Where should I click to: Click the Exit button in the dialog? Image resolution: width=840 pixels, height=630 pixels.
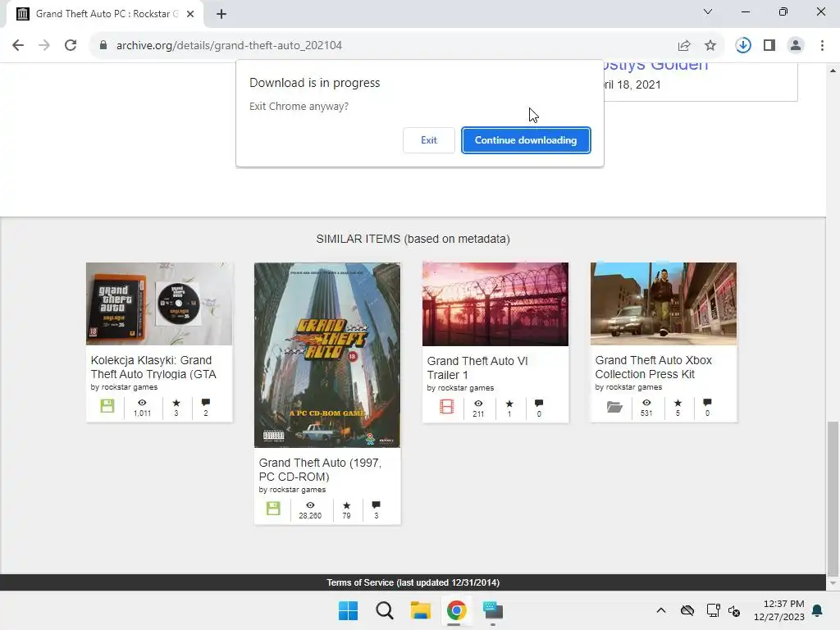(428, 140)
